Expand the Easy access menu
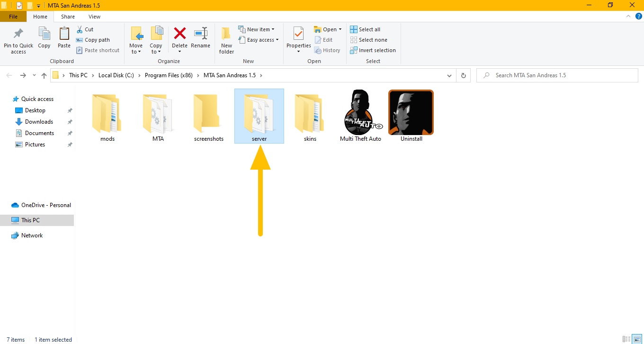Screen dimensions: 644x344 [259, 40]
